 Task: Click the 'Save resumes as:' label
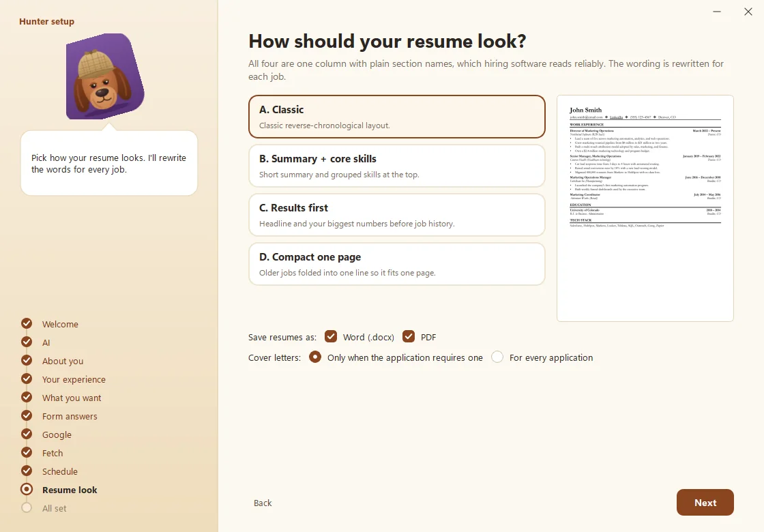click(x=282, y=337)
